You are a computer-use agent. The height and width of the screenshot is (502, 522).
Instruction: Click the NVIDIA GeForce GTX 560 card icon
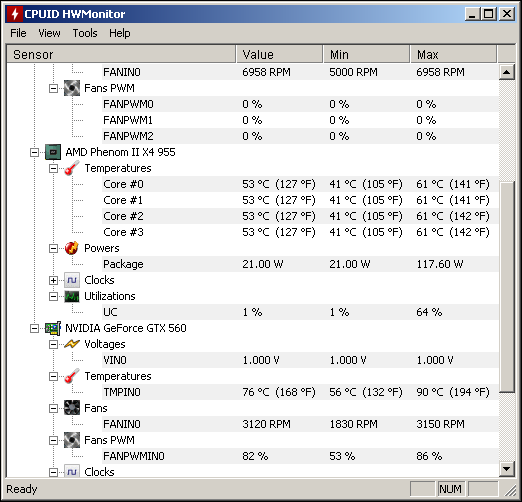click(53, 328)
